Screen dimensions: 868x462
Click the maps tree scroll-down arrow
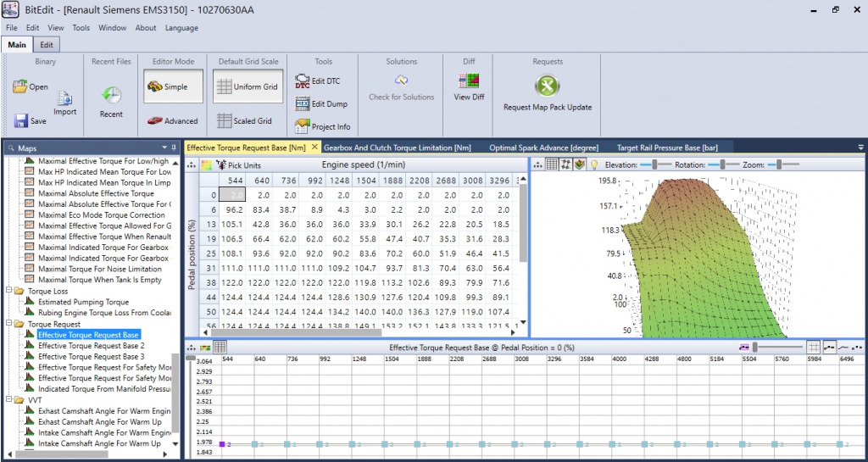(x=175, y=443)
